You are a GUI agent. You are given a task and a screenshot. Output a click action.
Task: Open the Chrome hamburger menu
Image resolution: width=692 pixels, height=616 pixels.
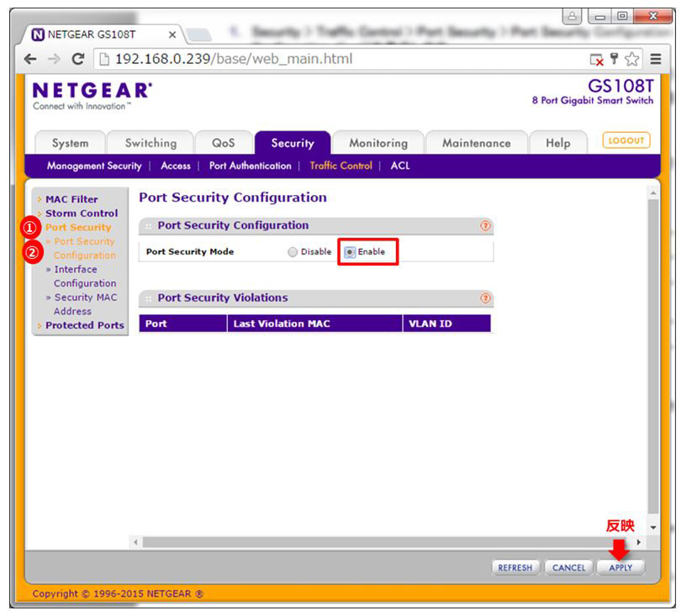pos(656,59)
